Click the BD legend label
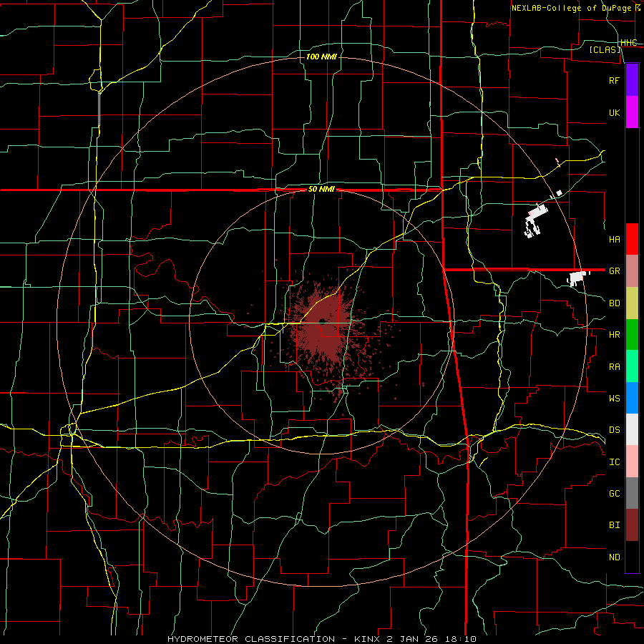Image resolution: width=644 pixels, height=644 pixels. 615,303
